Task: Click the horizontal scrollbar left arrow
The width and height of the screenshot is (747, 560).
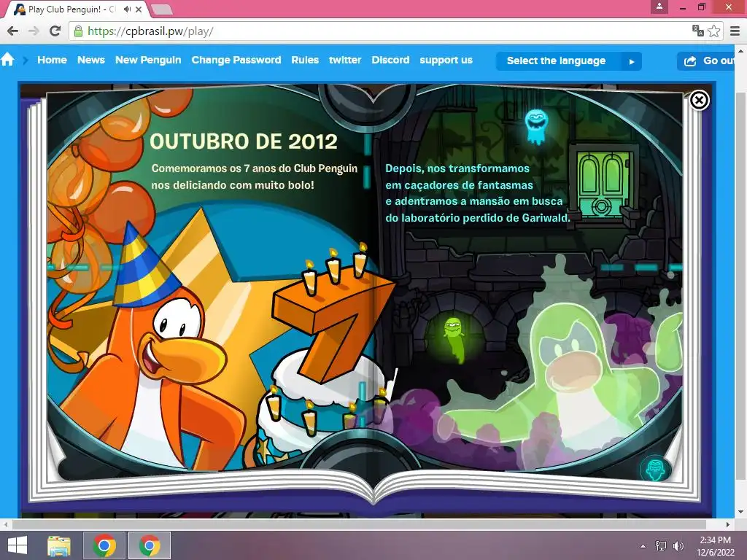Action: [5, 524]
